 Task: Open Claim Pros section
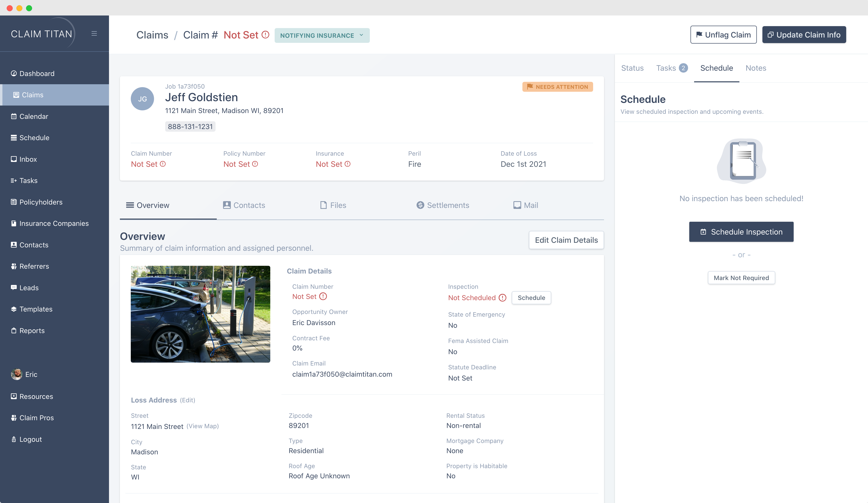click(x=36, y=418)
